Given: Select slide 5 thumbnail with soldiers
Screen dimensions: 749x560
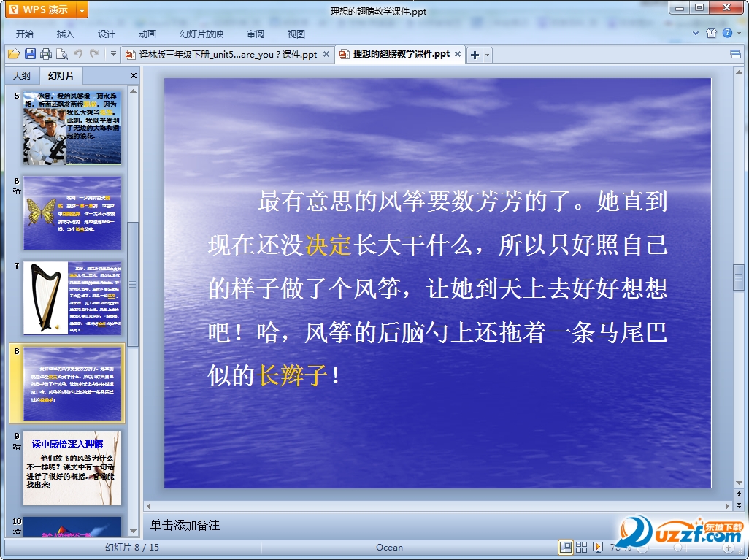Looking at the screenshot, I should click(x=72, y=128).
